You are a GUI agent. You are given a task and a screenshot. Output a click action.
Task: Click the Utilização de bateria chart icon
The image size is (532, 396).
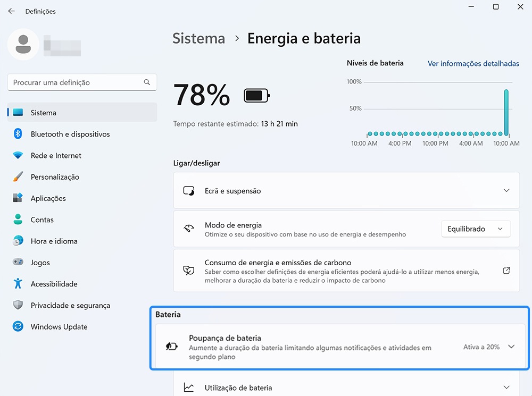click(x=189, y=387)
